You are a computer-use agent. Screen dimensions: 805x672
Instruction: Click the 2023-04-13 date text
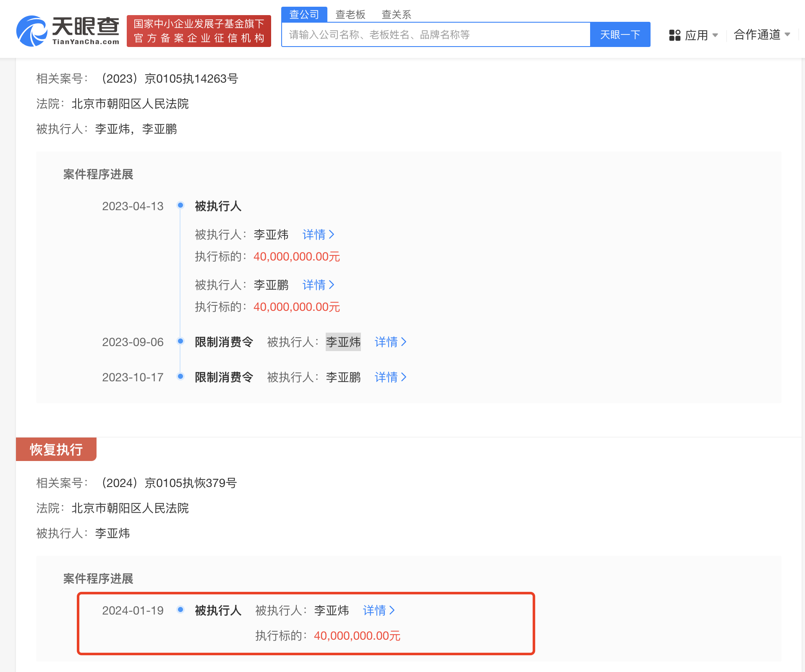click(x=133, y=206)
